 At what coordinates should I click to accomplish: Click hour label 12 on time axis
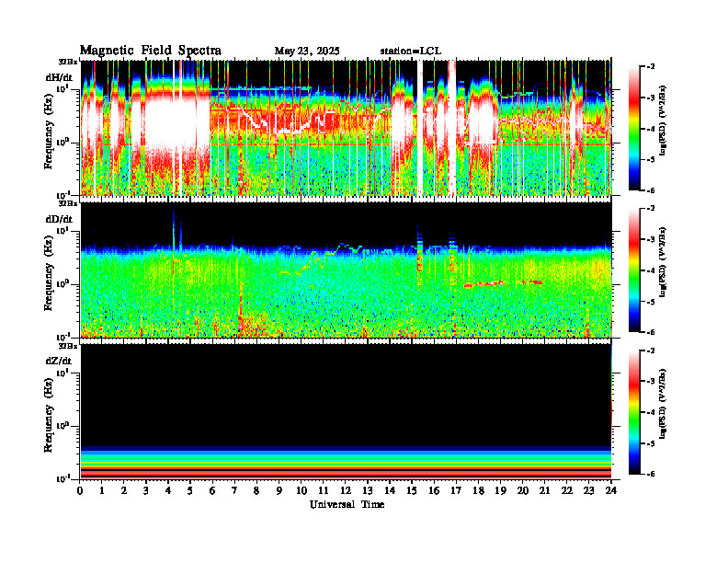pyautogui.click(x=346, y=491)
